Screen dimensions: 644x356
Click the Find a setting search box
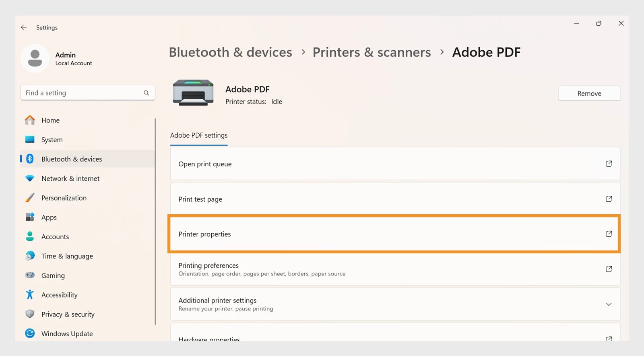[88, 93]
